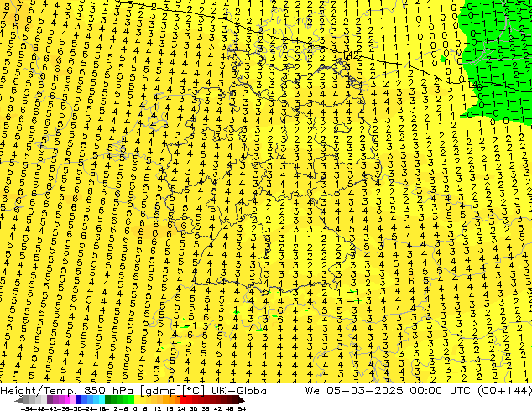
Task: Click the dark maroon right arrow of the legend
Action: (x=242, y=400)
